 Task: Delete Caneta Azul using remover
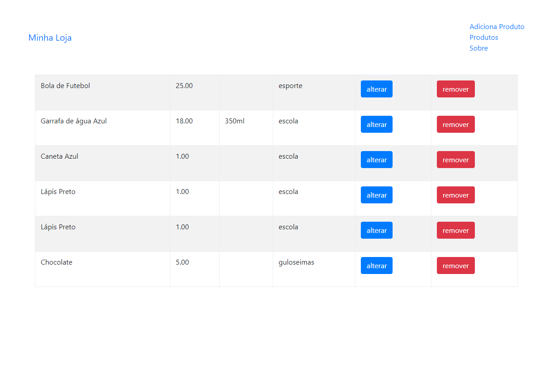[x=456, y=160]
